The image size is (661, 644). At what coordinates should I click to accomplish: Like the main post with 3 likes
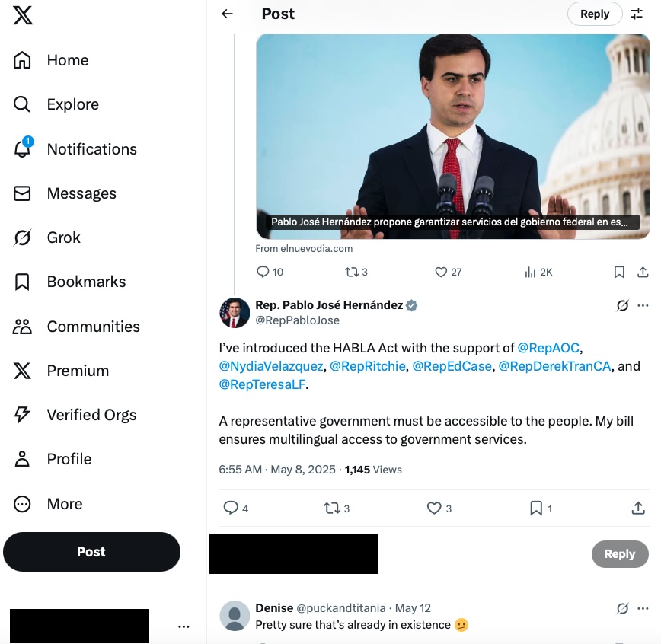439,509
